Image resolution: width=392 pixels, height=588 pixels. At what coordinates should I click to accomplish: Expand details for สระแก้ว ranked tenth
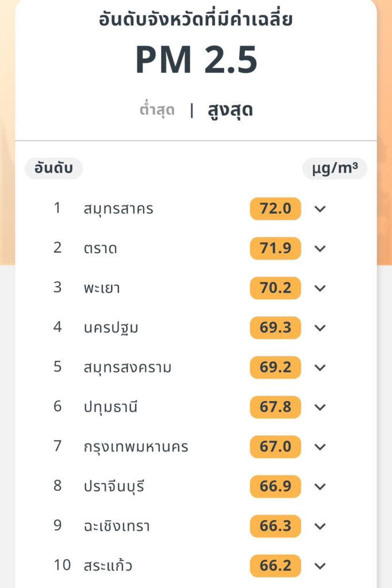[320, 565]
